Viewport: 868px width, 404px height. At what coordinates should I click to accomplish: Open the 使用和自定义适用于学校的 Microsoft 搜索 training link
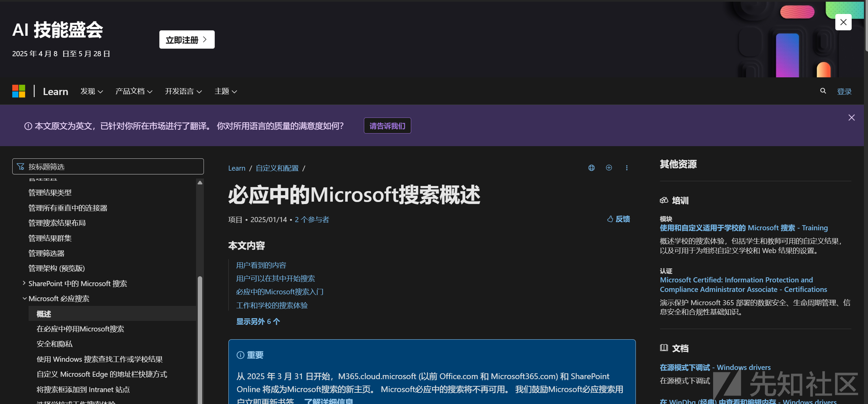[744, 228]
